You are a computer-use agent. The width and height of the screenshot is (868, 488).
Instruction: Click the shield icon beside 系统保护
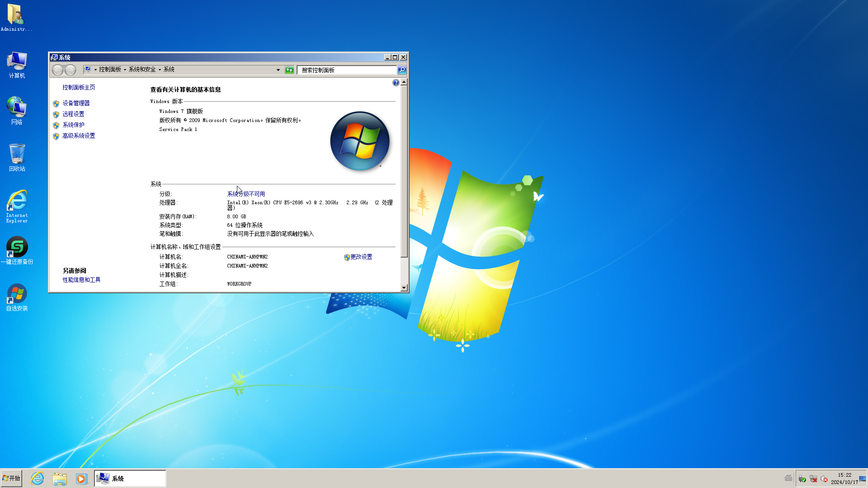point(56,125)
